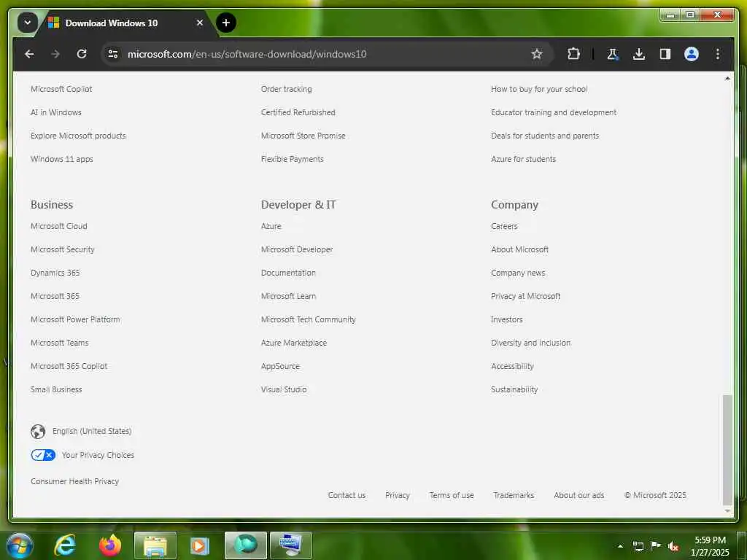Open the Extensions puzzle icon
The width and height of the screenshot is (747, 560).
click(x=573, y=54)
